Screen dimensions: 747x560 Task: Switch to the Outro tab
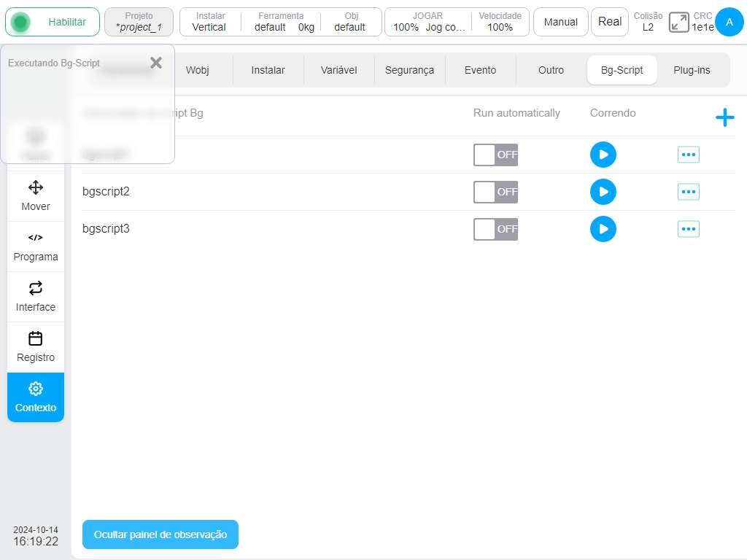coord(551,70)
